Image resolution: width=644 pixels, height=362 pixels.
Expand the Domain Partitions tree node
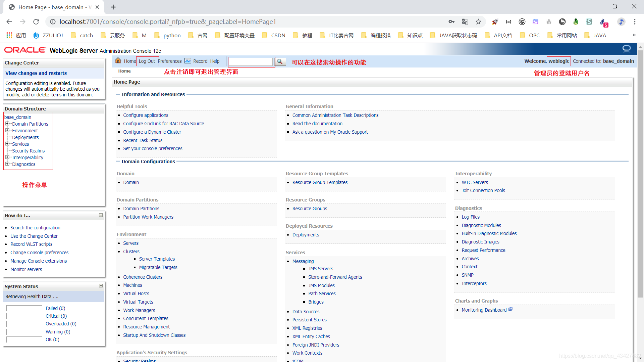point(7,124)
